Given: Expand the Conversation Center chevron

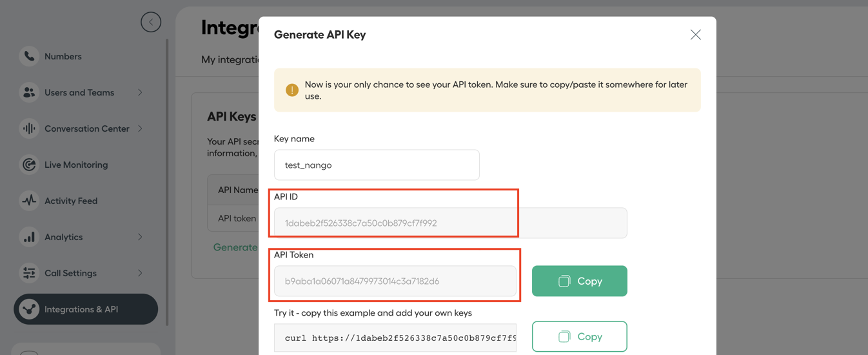Looking at the screenshot, I should 140,128.
